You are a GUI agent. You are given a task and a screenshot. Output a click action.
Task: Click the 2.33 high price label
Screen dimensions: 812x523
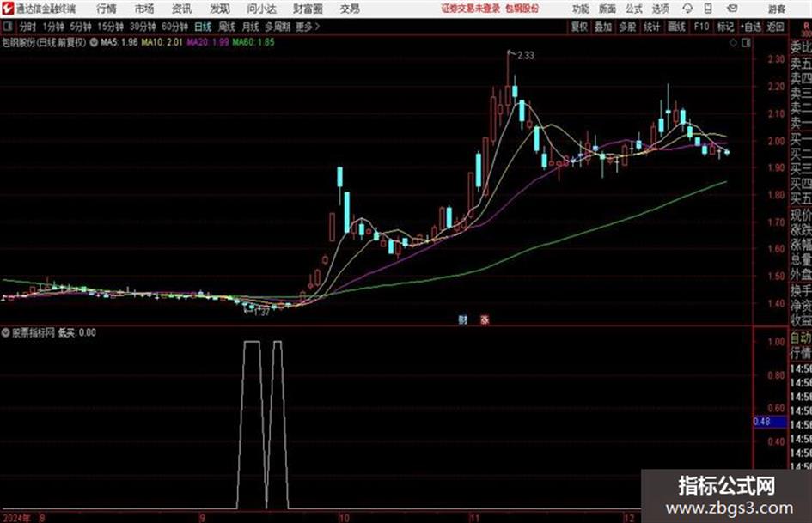click(x=526, y=55)
